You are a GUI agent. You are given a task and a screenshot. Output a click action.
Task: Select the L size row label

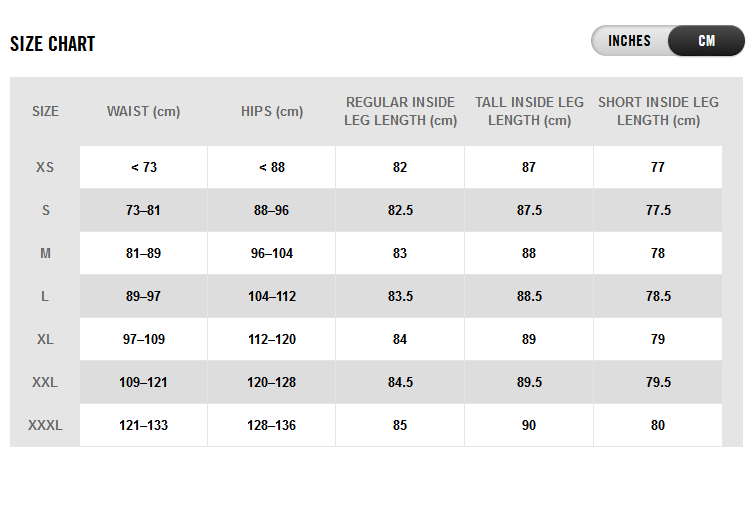coord(45,297)
